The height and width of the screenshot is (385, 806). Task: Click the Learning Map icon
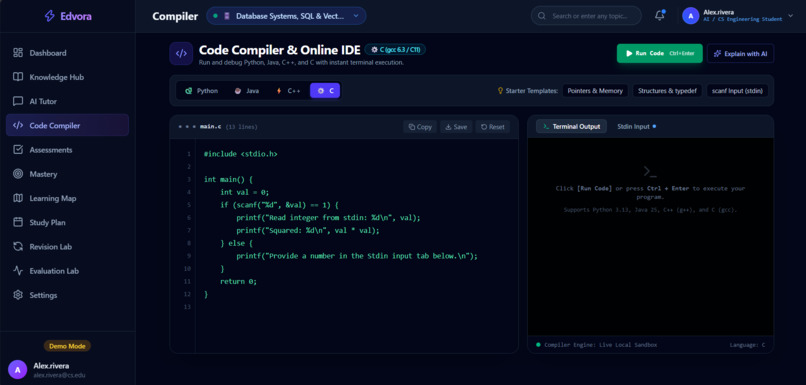click(18, 198)
